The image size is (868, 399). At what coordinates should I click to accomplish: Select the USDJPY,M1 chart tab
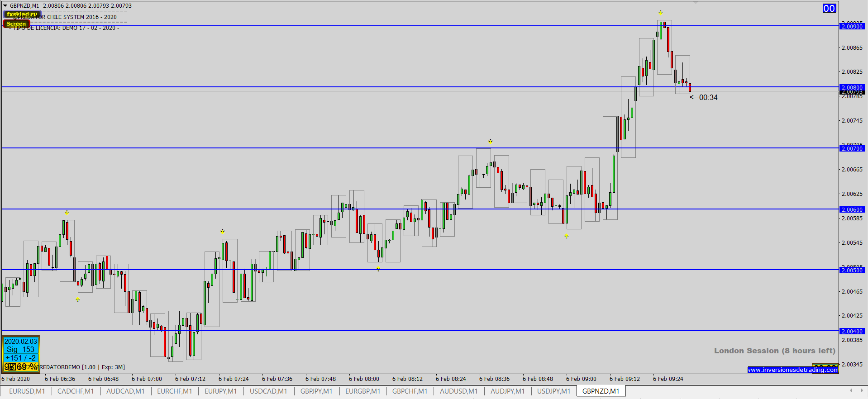[553, 391]
